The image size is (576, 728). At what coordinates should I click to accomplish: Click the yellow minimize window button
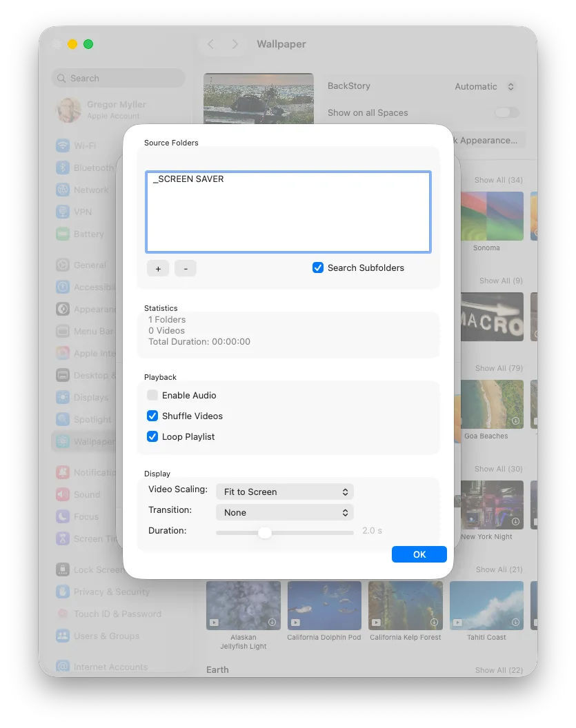point(72,44)
